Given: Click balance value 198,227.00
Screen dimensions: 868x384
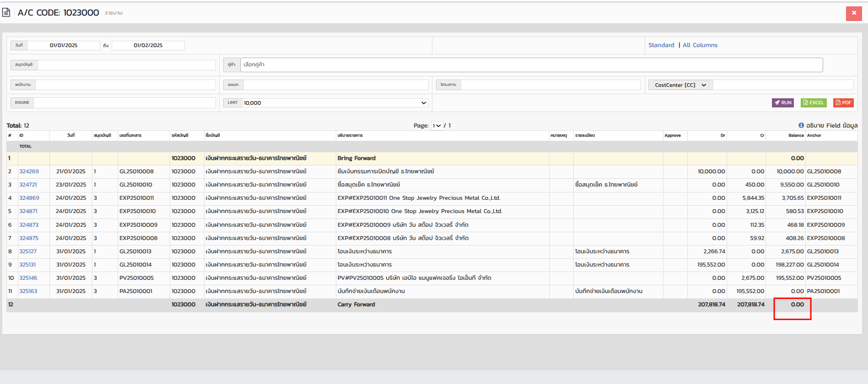Looking at the screenshot, I should (x=790, y=265).
